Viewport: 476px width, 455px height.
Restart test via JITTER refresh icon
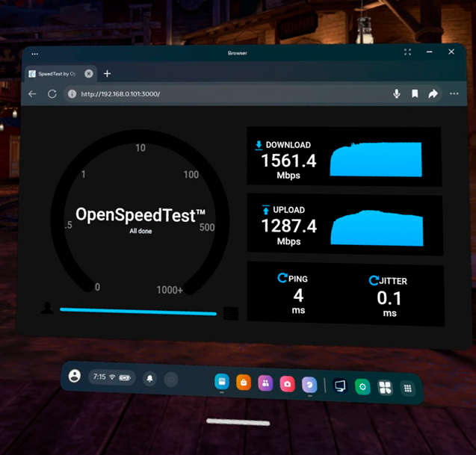pyautogui.click(x=374, y=280)
